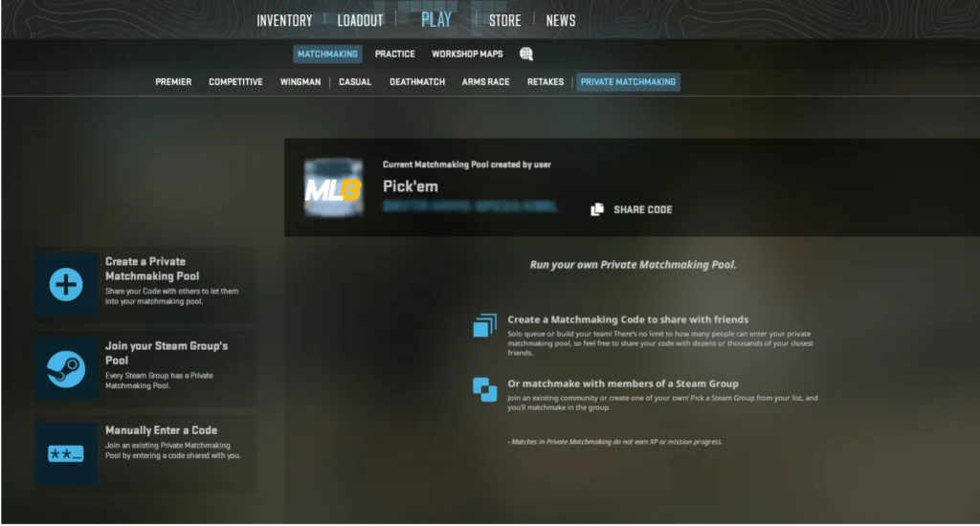Click Join your Steam Group's Pool title
The height and width of the screenshot is (526, 980).
click(167, 353)
